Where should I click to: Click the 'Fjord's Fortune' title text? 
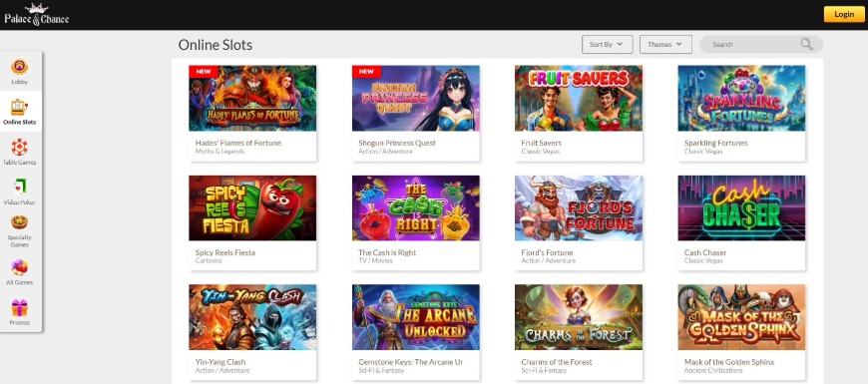(x=547, y=253)
